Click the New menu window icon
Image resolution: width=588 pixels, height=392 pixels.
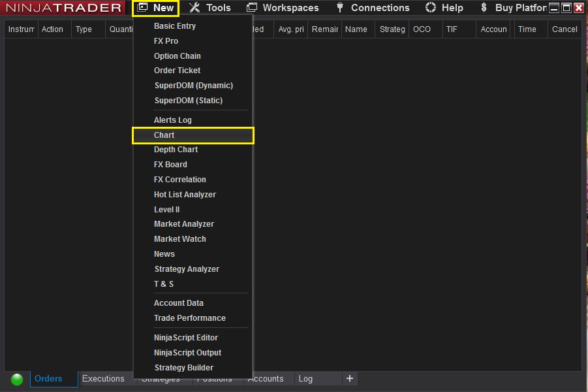click(x=143, y=8)
